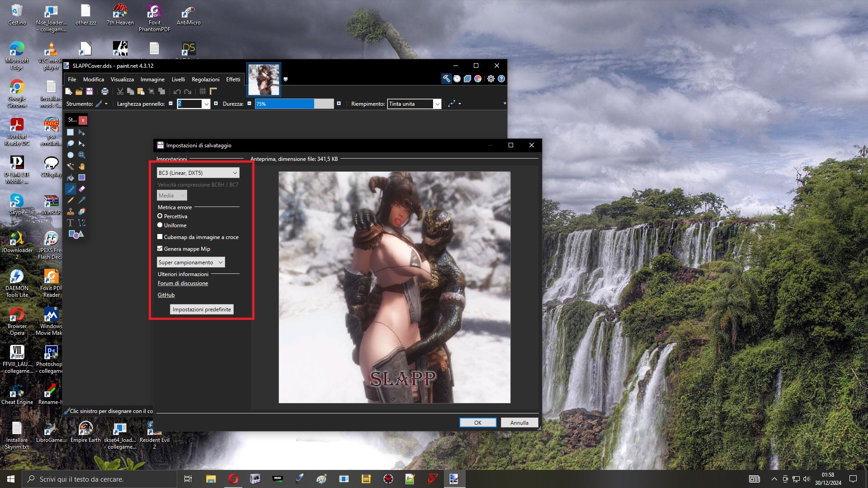Expand the toolbar overflow arrow

point(505,103)
